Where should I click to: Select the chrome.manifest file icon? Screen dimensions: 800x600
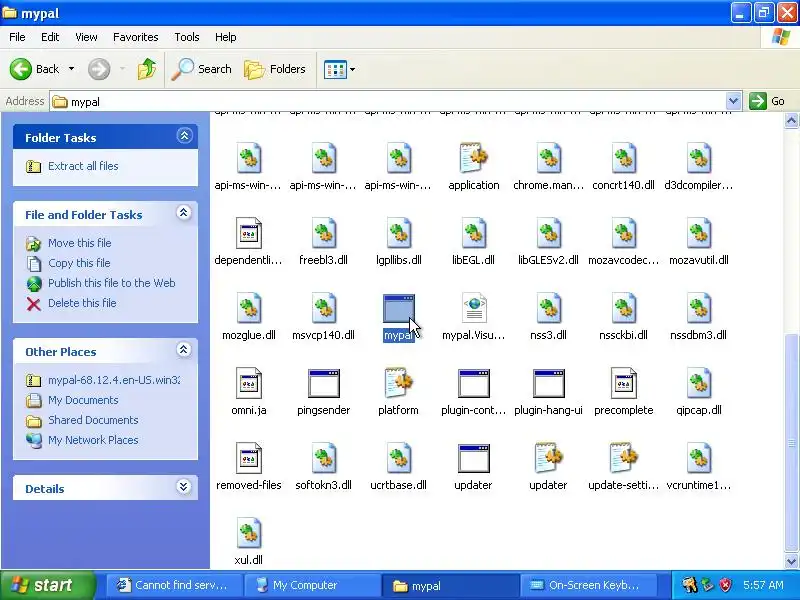pyautogui.click(x=548, y=158)
